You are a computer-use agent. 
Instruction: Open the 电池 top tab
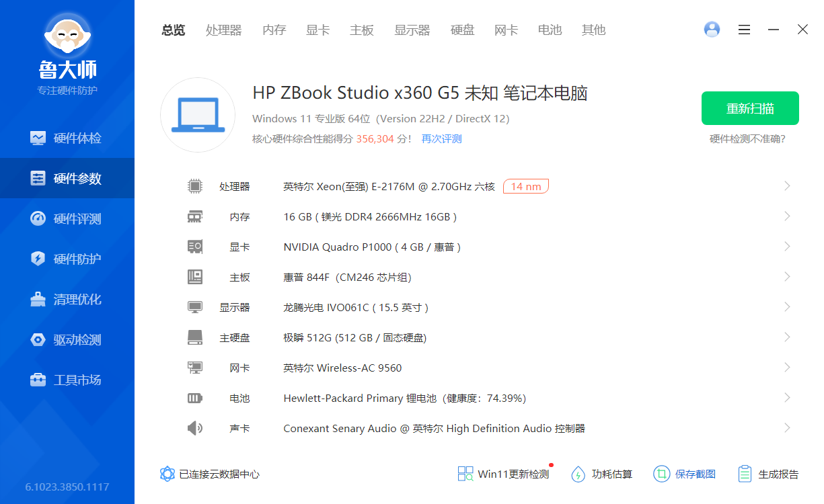pyautogui.click(x=550, y=30)
